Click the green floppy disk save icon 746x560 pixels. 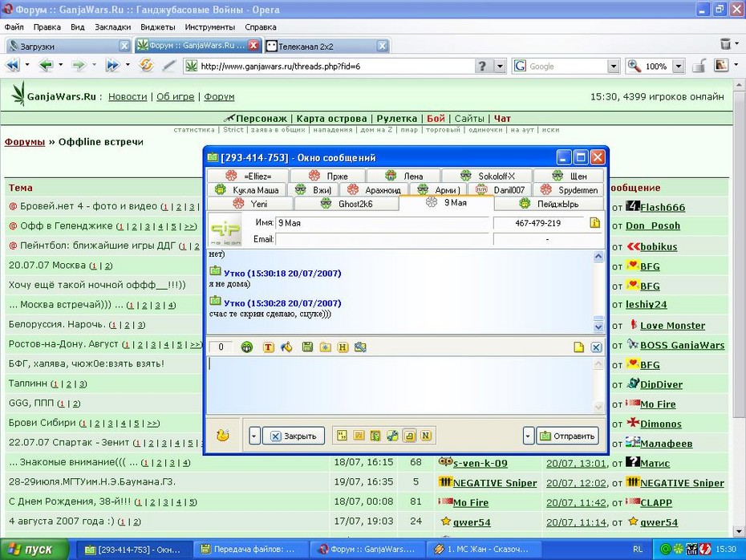pyautogui.click(x=307, y=347)
